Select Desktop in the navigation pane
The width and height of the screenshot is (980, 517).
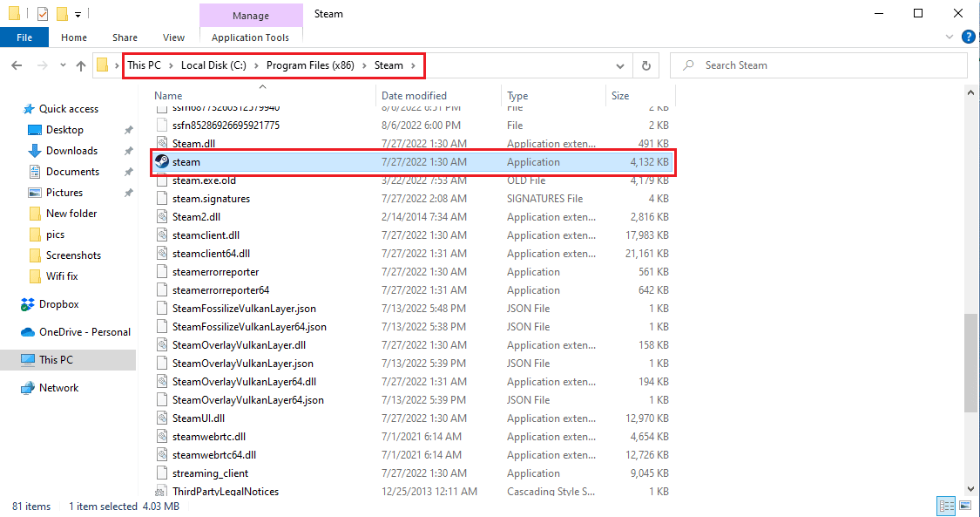[x=64, y=129]
